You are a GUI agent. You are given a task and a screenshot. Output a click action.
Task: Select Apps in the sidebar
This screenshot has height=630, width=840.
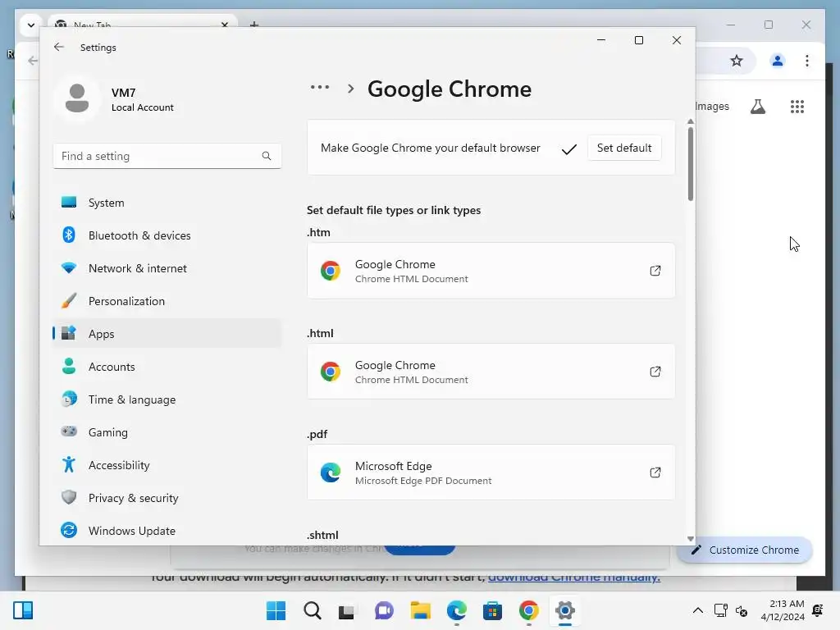167,334
